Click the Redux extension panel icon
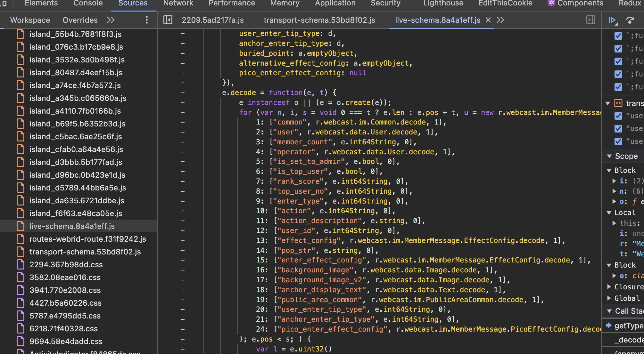This screenshot has height=354, width=644. (630, 4)
